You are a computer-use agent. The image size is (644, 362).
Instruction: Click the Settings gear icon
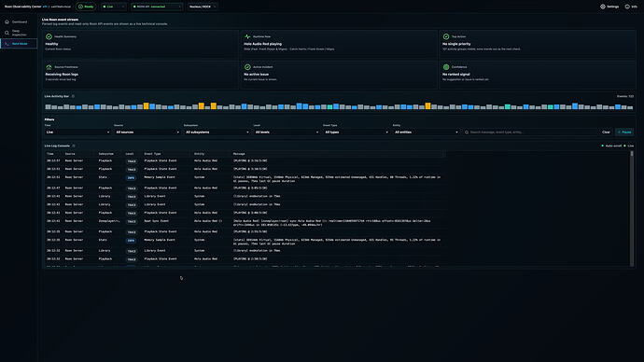pyautogui.click(x=603, y=7)
